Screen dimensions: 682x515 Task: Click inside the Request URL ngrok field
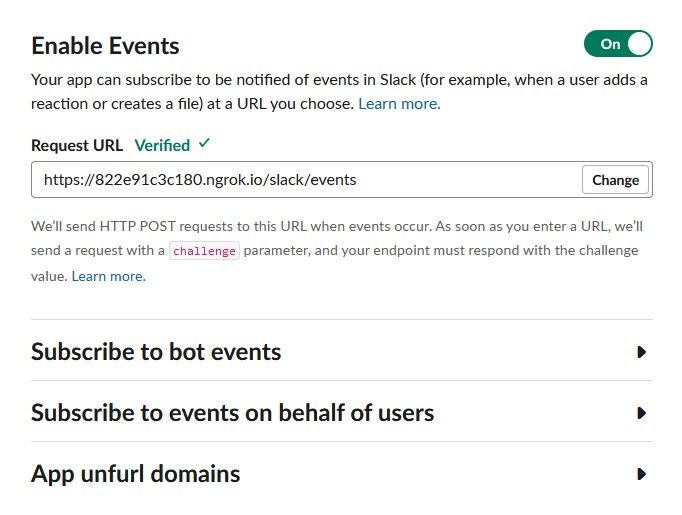pos(300,180)
